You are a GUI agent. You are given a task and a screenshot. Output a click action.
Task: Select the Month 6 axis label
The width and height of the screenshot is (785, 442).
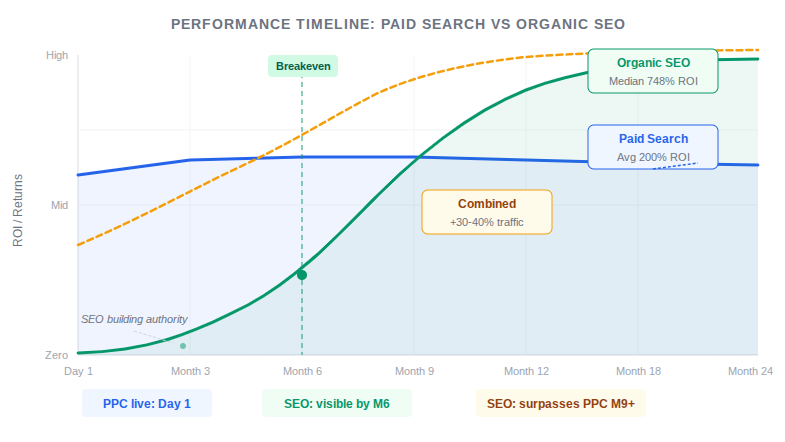[302, 371]
